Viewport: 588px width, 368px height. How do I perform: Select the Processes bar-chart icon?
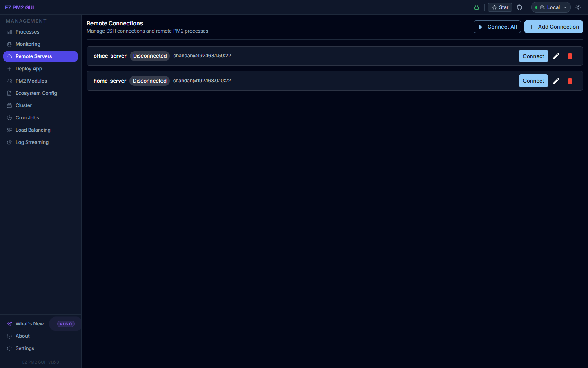9,32
